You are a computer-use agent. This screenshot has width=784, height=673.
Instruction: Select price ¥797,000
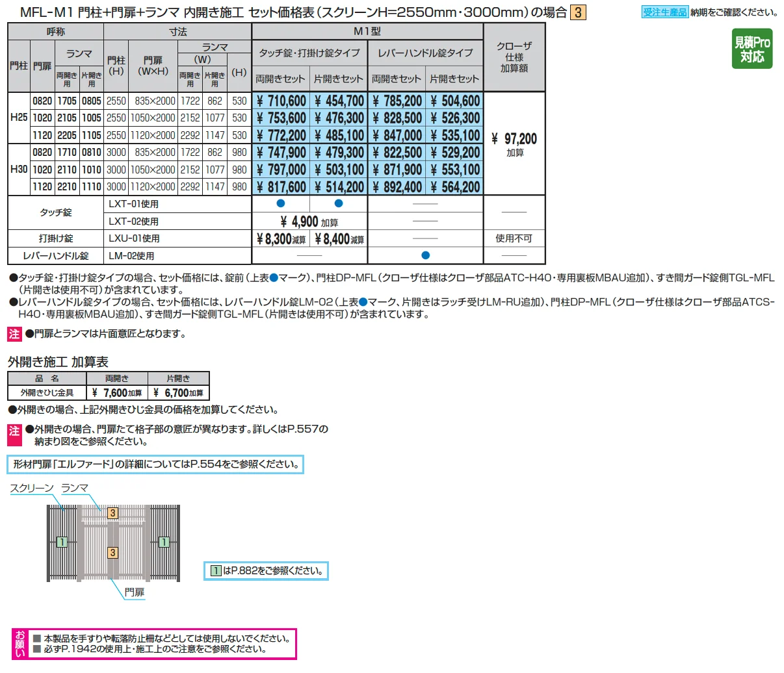(281, 169)
